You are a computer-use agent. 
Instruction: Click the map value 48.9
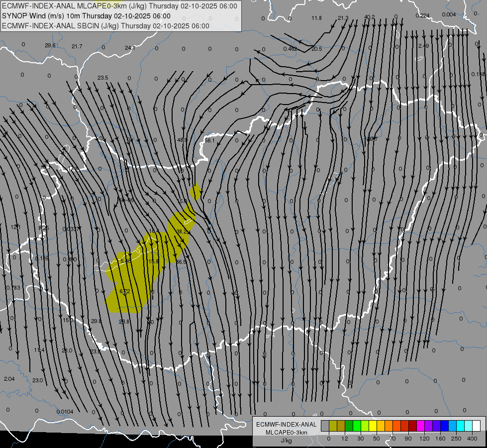183,140
